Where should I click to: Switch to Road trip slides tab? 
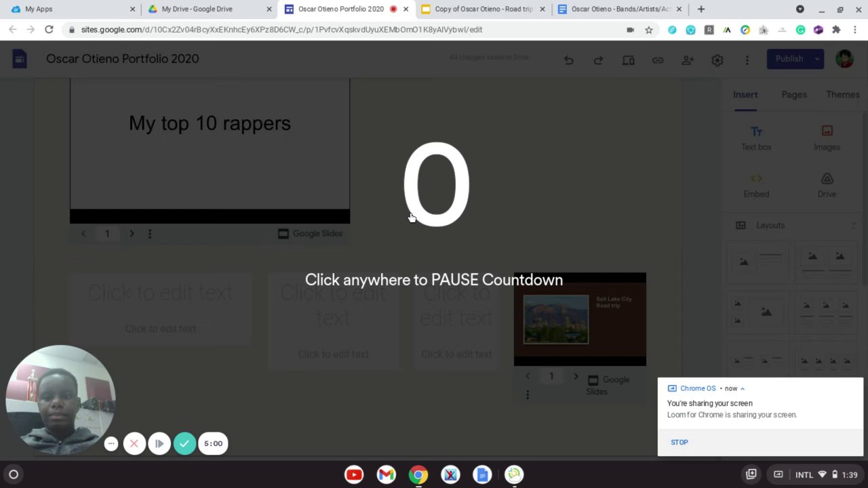pyautogui.click(x=484, y=9)
